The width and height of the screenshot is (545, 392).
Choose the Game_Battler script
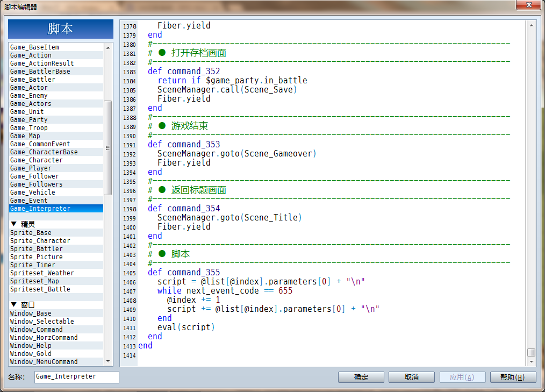pos(56,79)
